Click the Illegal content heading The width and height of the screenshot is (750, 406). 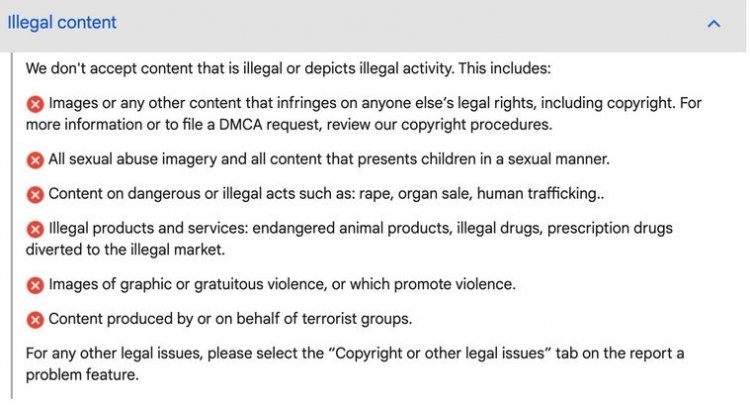(62, 22)
